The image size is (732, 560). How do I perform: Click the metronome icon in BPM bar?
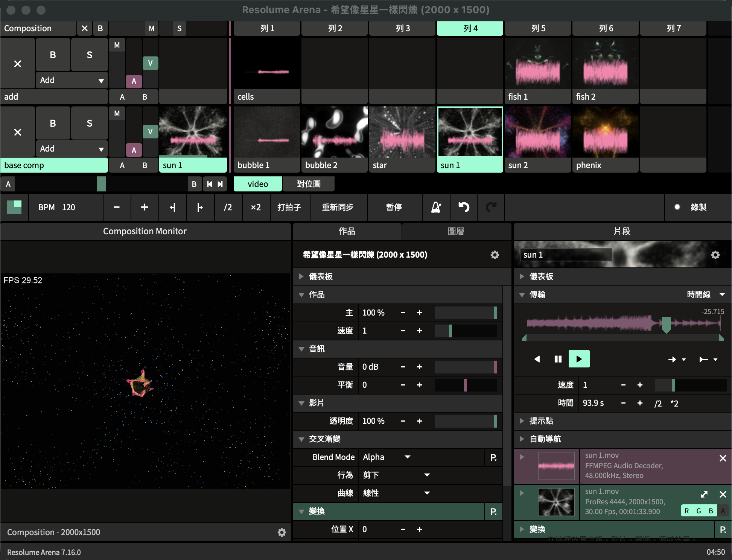[x=436, y=207]
